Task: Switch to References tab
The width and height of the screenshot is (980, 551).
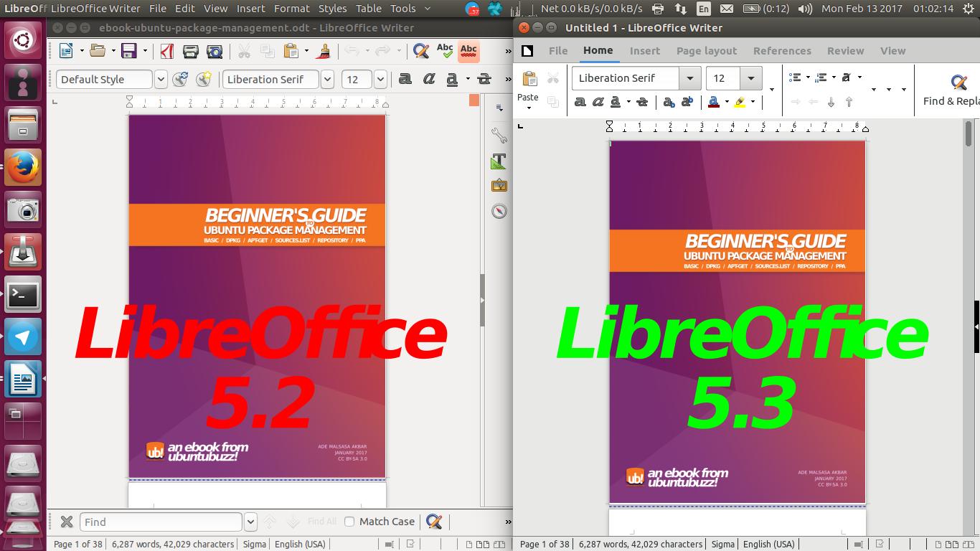Action: pos(782,51)
